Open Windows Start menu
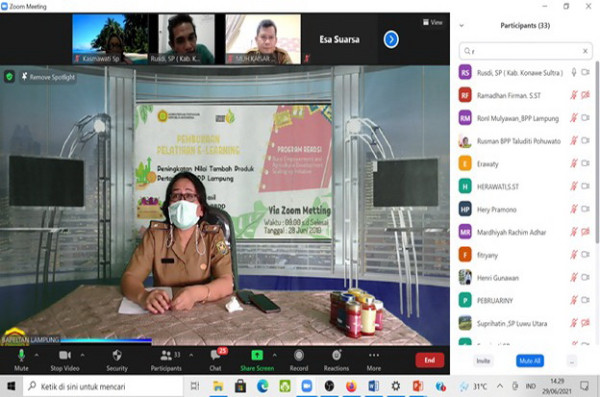The image size is (600, 397). pos(11,386)
